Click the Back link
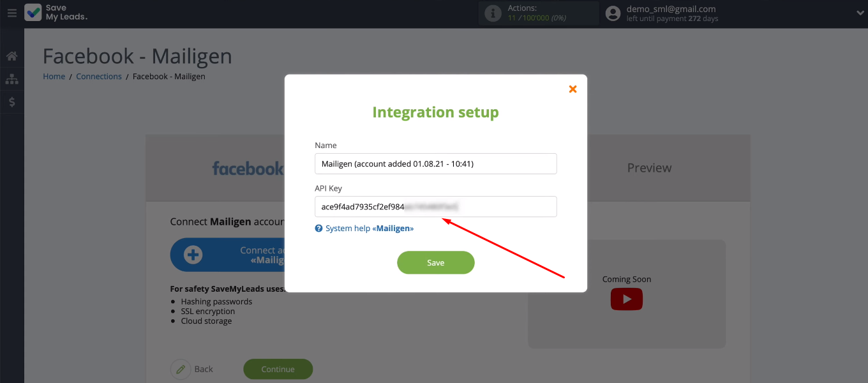868x383 pixels. coord(204,369)
